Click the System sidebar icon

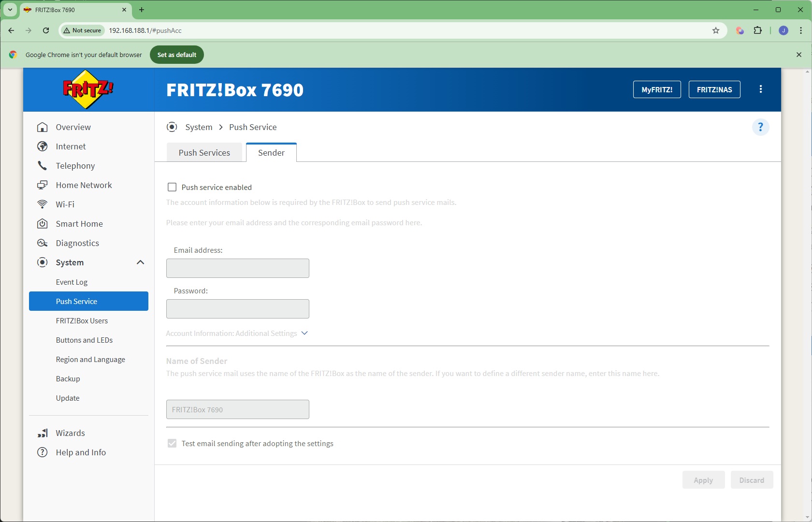43,262
